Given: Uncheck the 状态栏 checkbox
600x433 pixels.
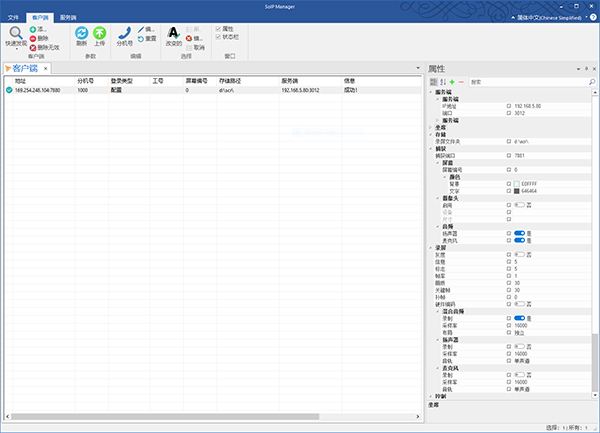Looking at the screenshot, I should coord(218,38).
